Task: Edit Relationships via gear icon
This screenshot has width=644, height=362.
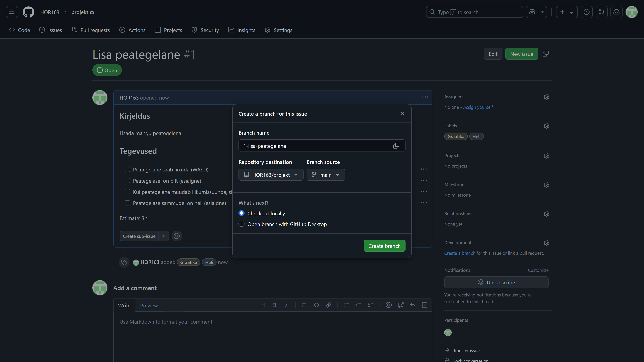Action: tap(547, 214)
